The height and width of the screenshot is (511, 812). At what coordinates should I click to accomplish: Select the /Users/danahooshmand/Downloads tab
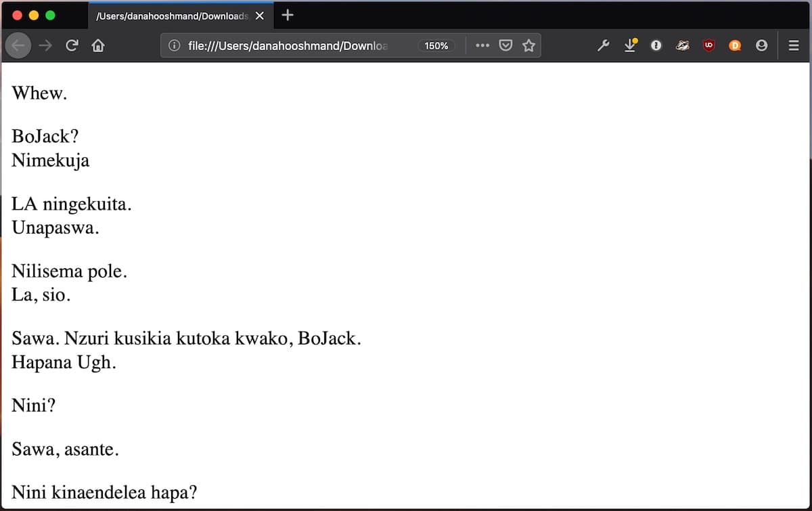pyautogui.click(x=180, y=15)
